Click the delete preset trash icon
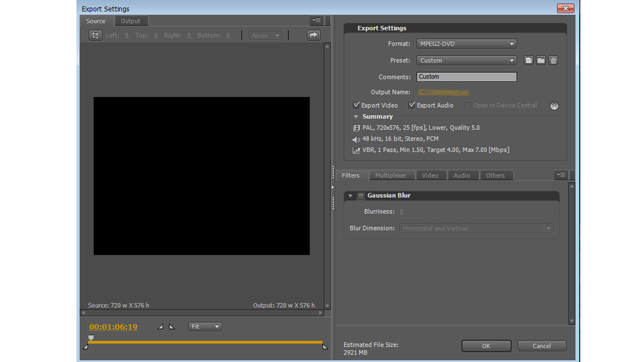The height and width of the screenshot is (362, 644). [553, 60]
